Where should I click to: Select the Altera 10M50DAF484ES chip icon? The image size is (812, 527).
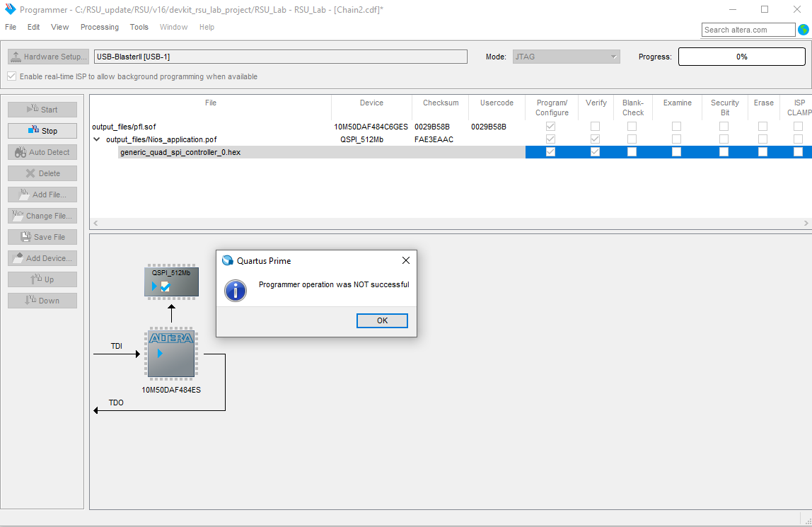(170, 353)
